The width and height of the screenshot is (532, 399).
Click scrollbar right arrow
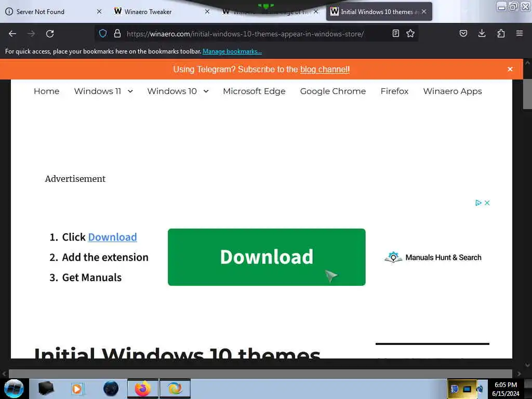(x=519, y=374)
